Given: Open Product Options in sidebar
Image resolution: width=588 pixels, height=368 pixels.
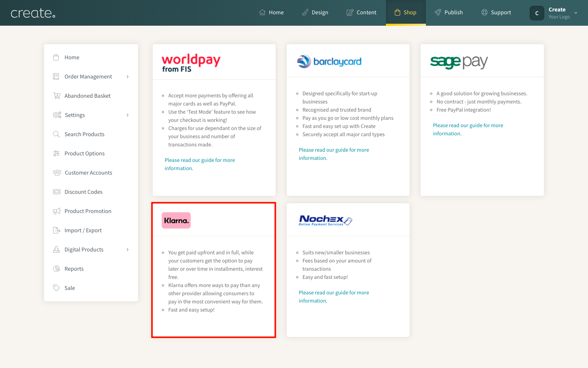Looking at the screenshot, I should pyautogui.click(x=85, y=153).
